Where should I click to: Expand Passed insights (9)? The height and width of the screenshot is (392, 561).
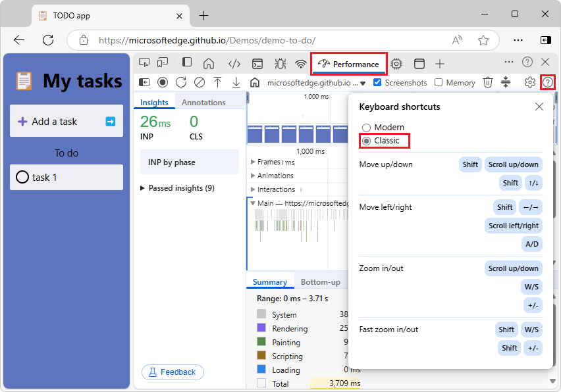(x=178, y=188)
